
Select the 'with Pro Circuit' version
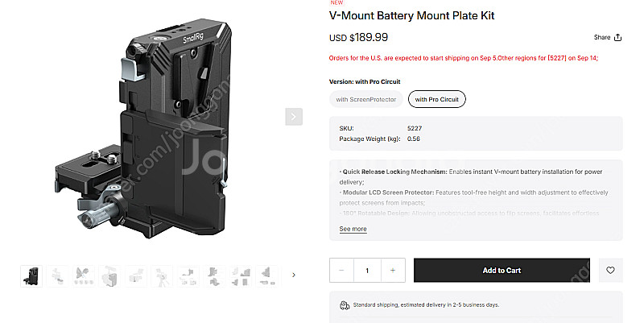[x=437, y=99]
